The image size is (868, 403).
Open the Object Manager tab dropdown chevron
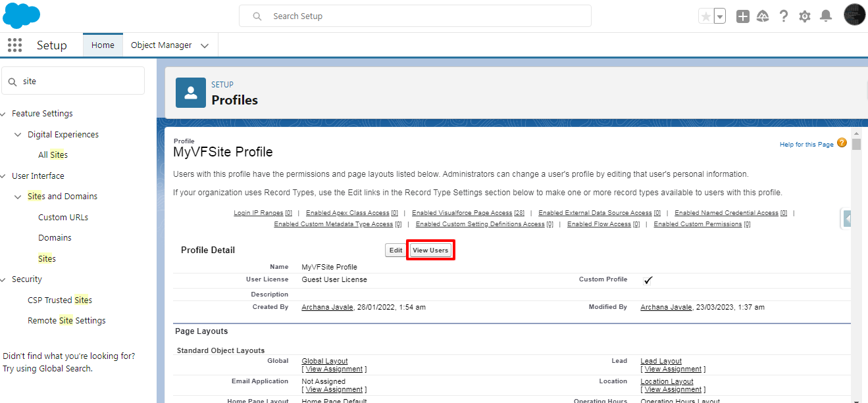[205, 46]
